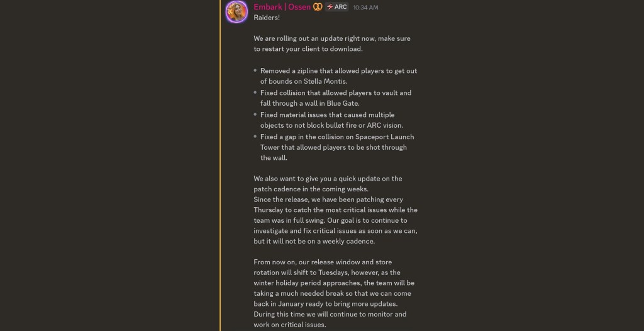Open the Embark | Ossen username profile
Screen dimensions: 644x331
point(282,7)
